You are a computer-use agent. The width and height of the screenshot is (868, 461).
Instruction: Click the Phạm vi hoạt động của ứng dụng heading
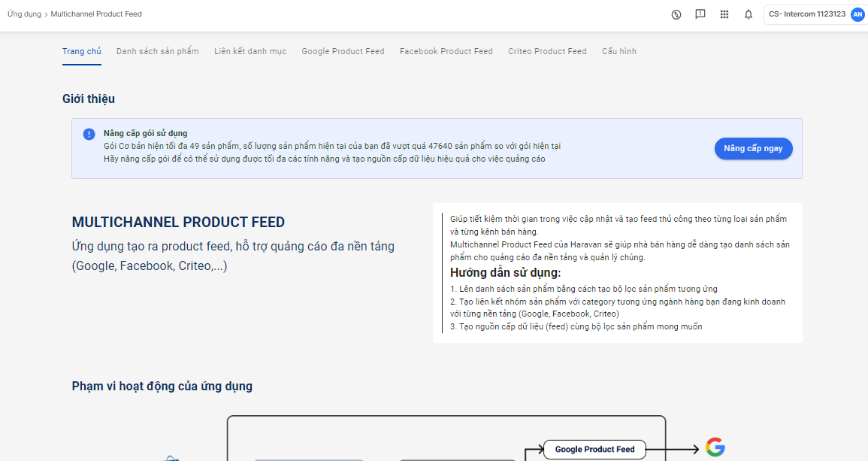pyautogui.click(x=162, y=387)
